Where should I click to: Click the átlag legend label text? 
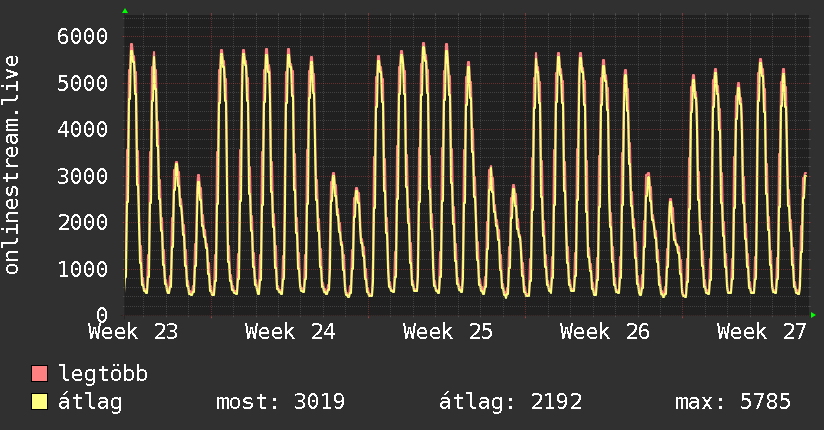[90, 402]
